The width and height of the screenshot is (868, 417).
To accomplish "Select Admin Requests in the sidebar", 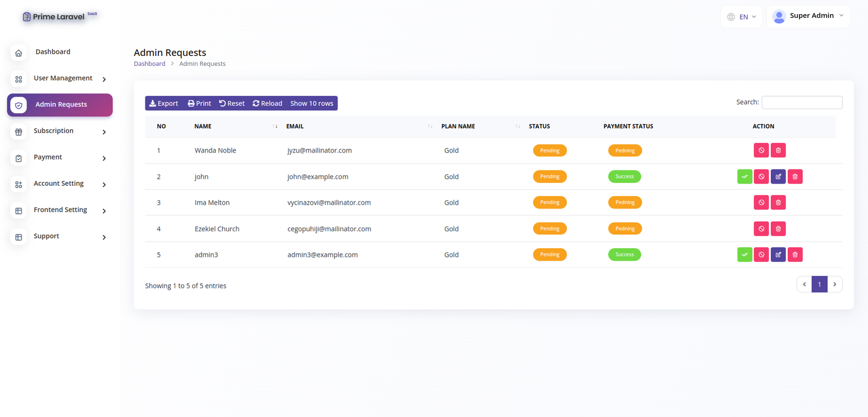I will (60, 105).
